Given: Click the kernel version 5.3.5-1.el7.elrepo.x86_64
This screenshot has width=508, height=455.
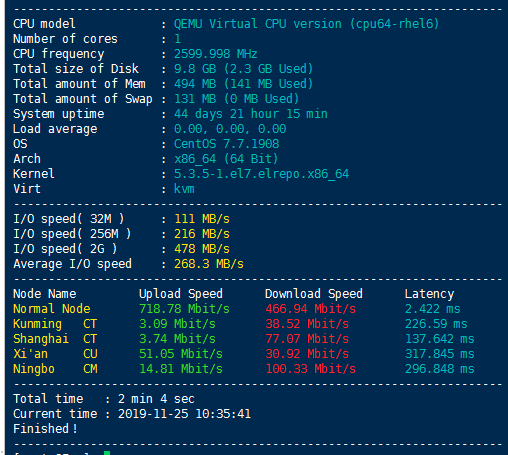Looking at the screenshot, I should click(262, 174).
